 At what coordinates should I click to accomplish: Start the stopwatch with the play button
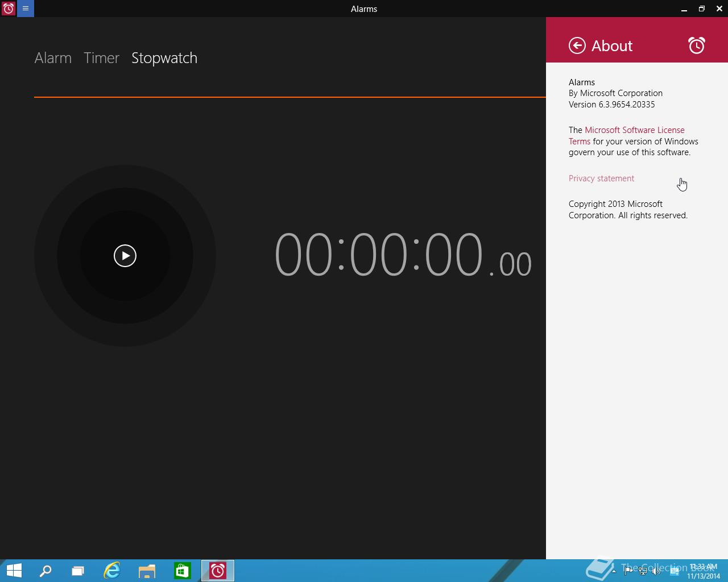pos(125,256)
